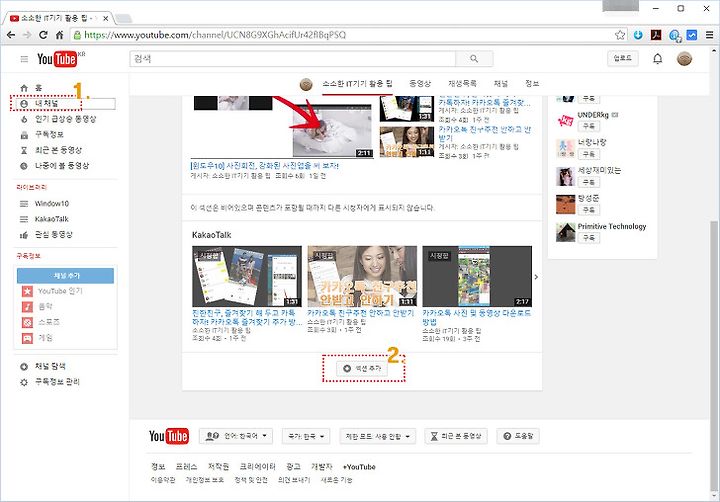Open the KakaoTalk section heading
The height and width of the screenshot is (502, 720).
(x=211, y=235)
